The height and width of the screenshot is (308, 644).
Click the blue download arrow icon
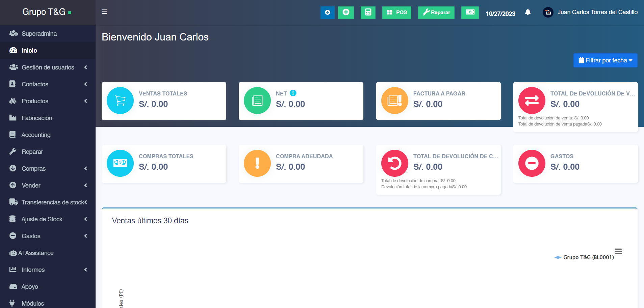[327, 12]
